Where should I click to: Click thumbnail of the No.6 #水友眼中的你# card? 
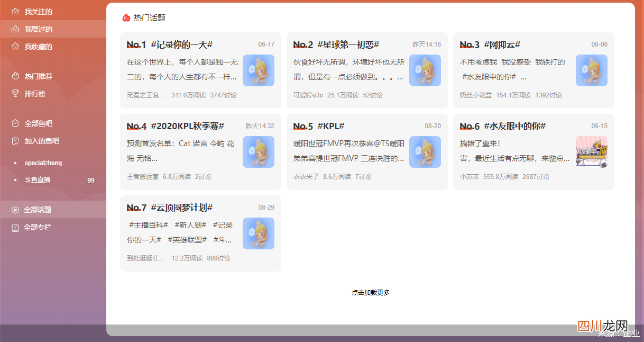(592, 152)
